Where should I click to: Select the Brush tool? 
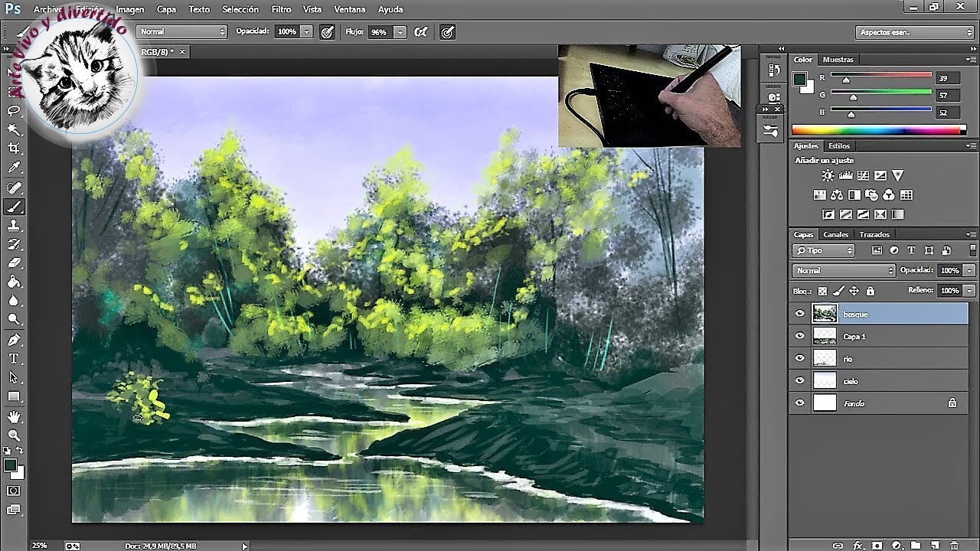click(14, 207)
